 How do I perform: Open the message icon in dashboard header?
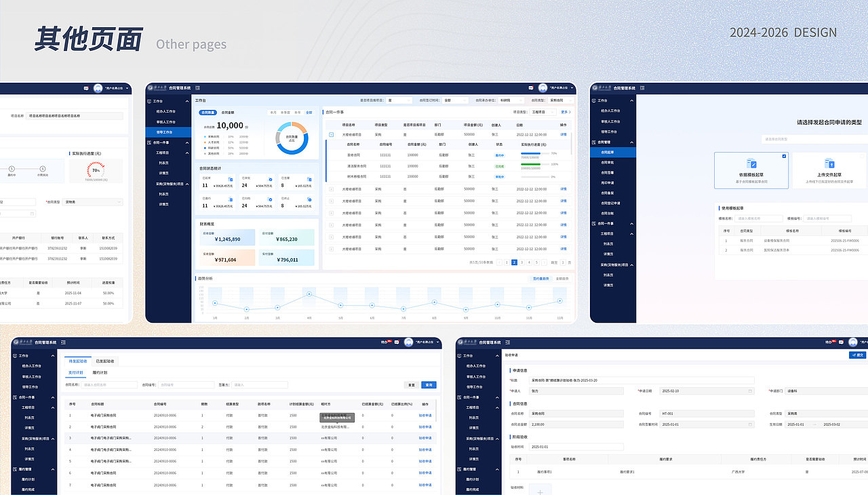click(532, 87)
